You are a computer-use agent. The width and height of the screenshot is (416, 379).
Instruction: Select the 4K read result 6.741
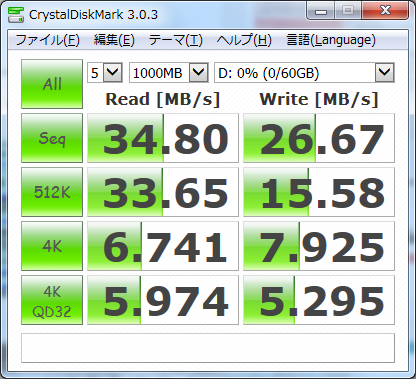tap(163, 246)
